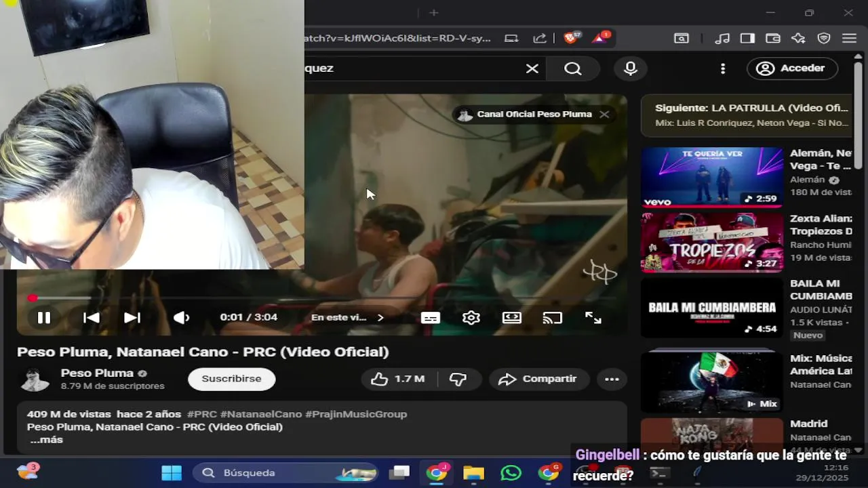Open the picture-in-picture media search icon

(x=682, y=39)
